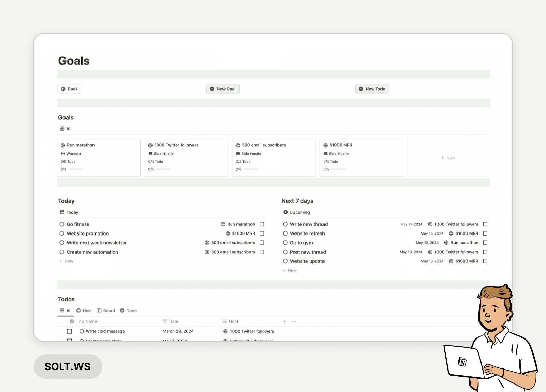Check the Go fitness checkbox
546x392 pixels.
click(x=262, y=224)
